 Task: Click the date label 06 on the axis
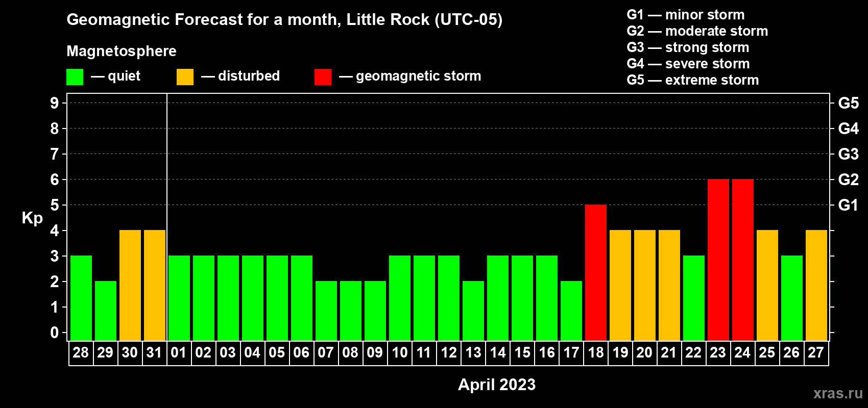301,353
